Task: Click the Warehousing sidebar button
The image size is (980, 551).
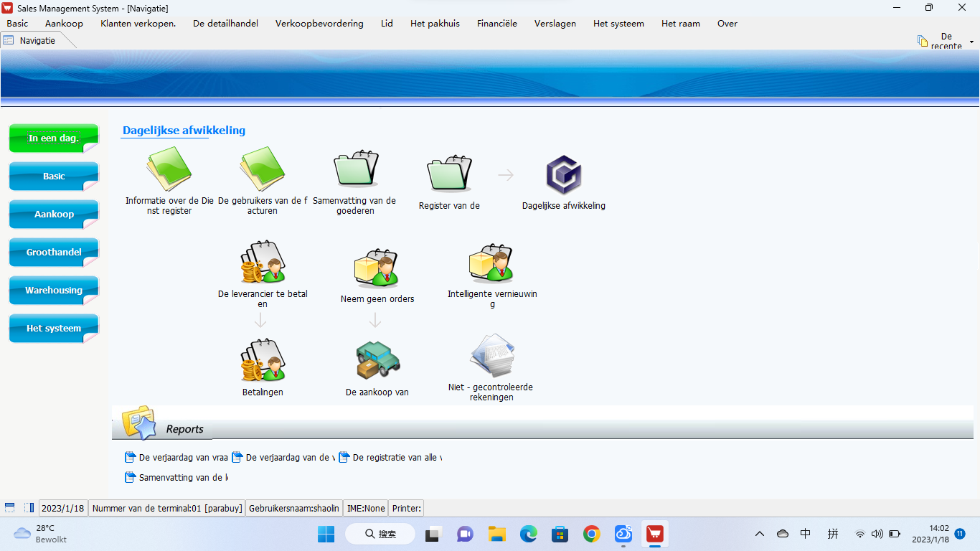Action: (54, 291)
